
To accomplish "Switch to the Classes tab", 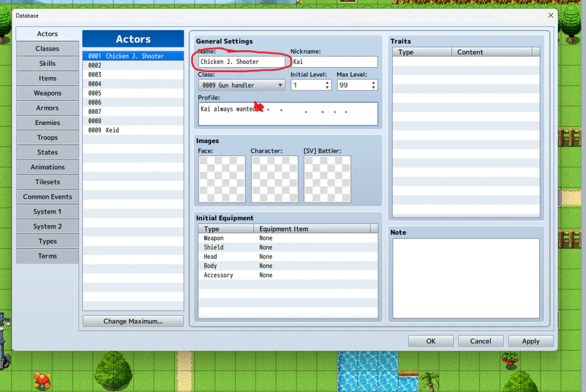I will tap(48, 49).
